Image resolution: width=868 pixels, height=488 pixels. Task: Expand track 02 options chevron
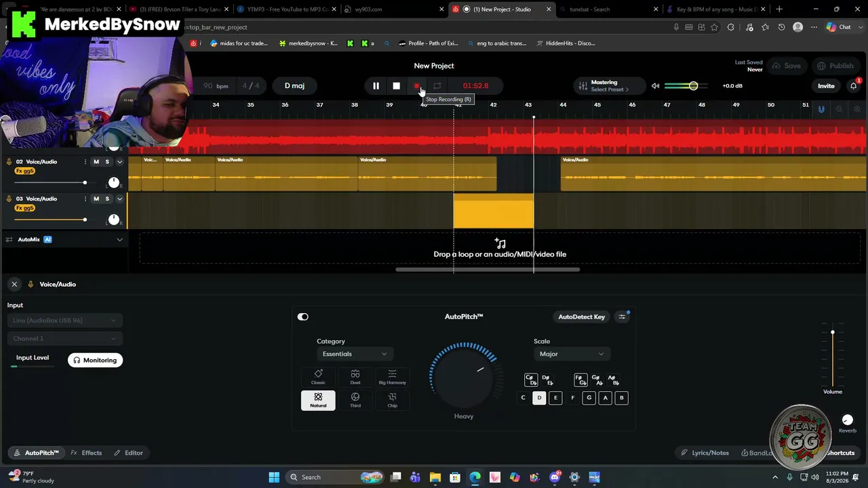(x=119, y=162)
